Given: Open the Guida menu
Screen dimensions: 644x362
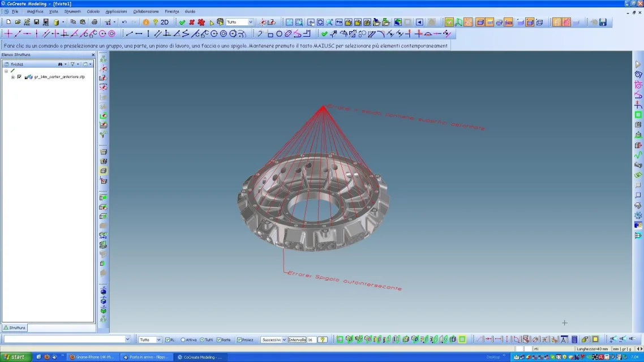Looking at the screenshot, I should 190,11.
